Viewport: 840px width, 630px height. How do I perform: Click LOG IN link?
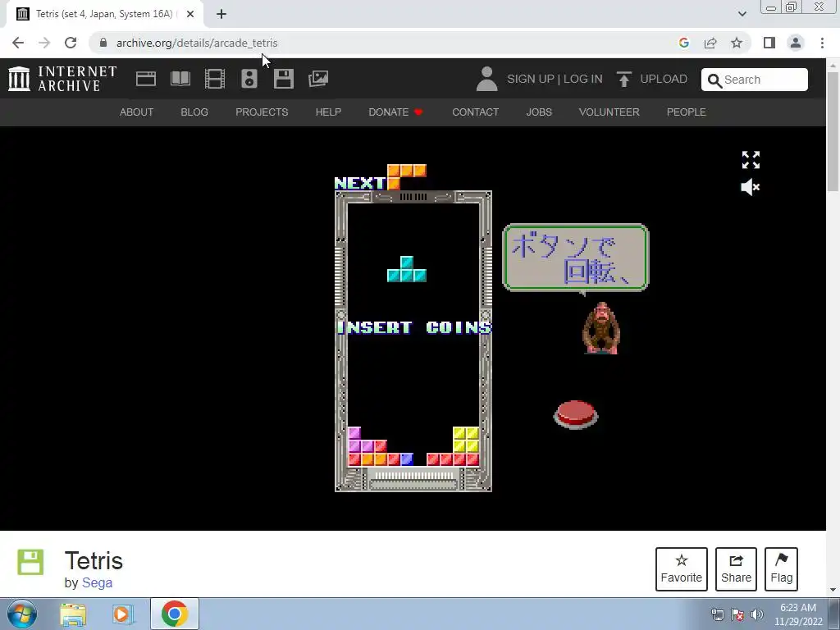[x=583, y=79]
